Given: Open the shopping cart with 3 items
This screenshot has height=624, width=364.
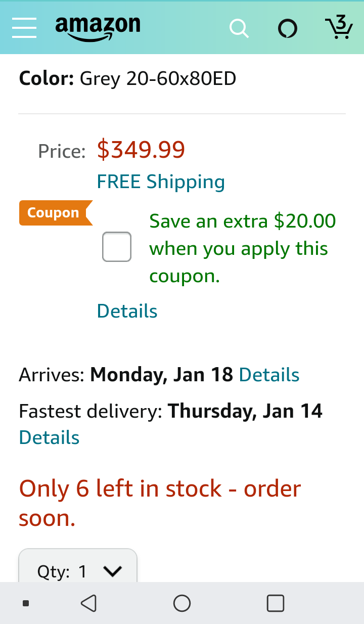Looking at the screenshot, I should [x=338, y=27].
